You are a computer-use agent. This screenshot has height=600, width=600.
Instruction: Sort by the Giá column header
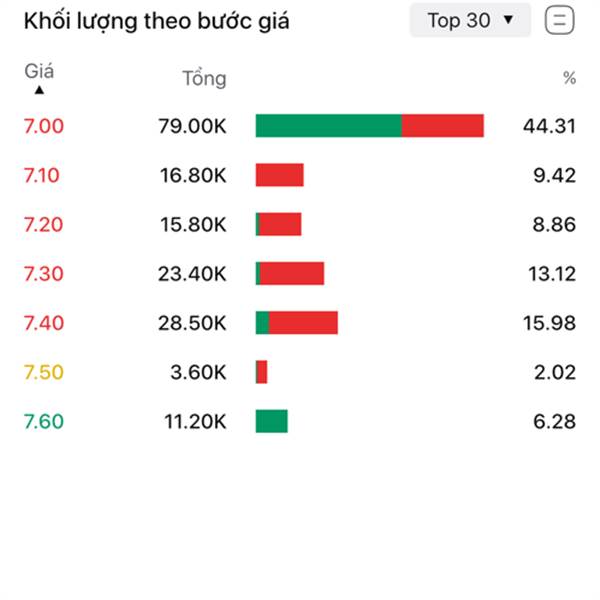39,71
